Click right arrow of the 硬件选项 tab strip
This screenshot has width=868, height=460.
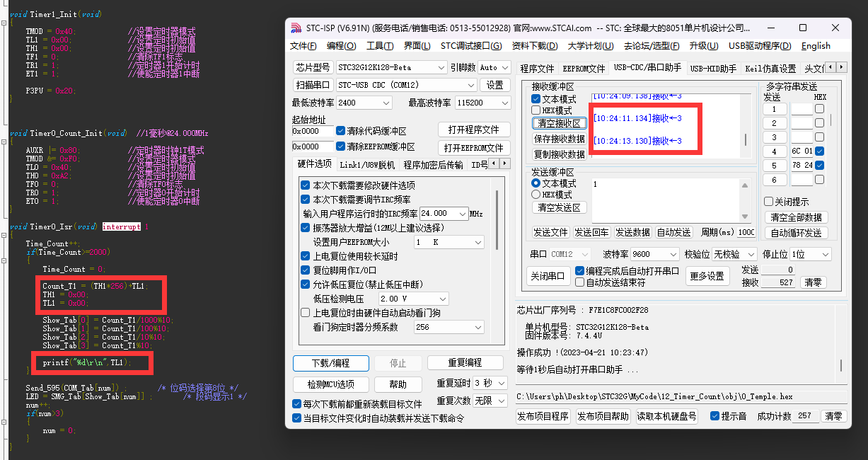click(x=506, y=163)
